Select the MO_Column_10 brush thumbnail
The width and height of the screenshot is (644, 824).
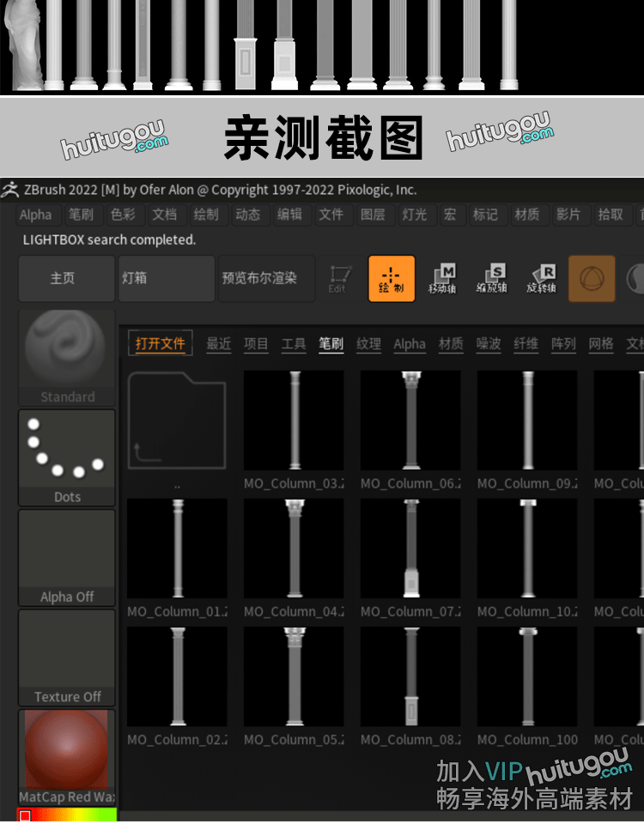[527, 548]
